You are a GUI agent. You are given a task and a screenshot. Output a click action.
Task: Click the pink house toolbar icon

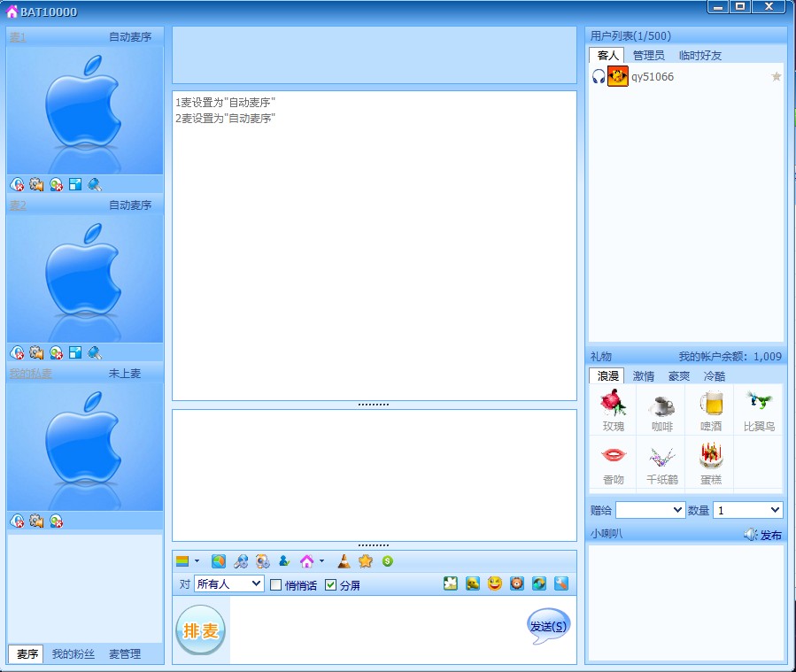point(306,560)
